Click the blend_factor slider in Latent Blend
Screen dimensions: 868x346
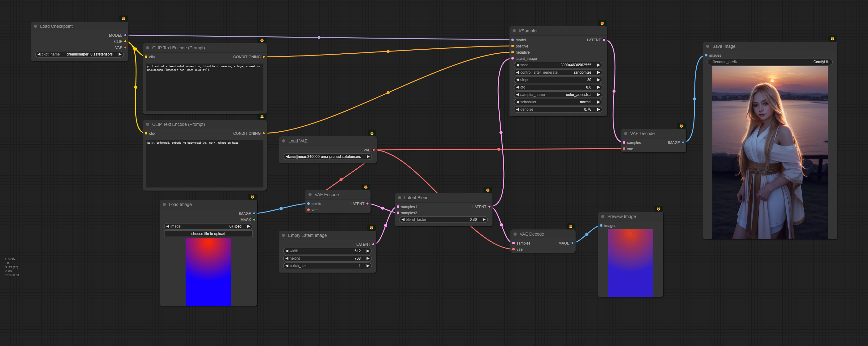click(443, 220)
